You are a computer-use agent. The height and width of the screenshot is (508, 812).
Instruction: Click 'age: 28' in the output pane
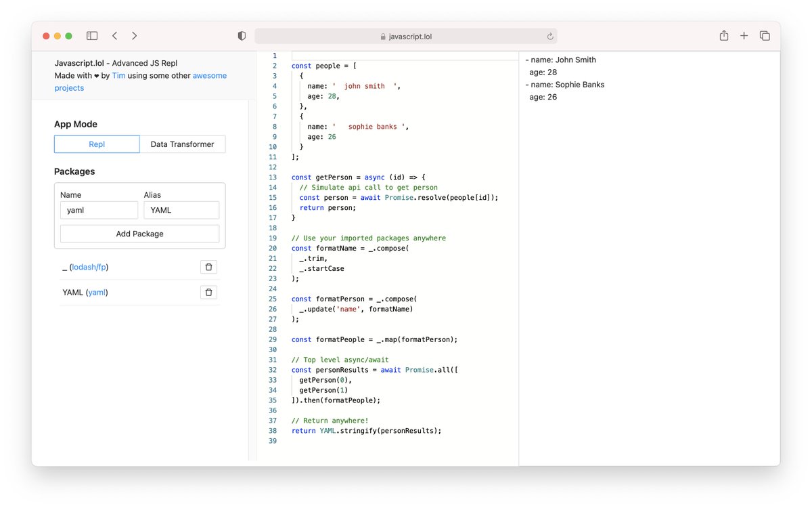[543, 72]
